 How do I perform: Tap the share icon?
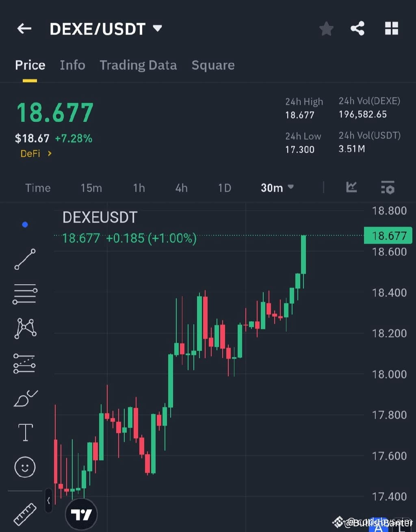(x=357, y=28)
